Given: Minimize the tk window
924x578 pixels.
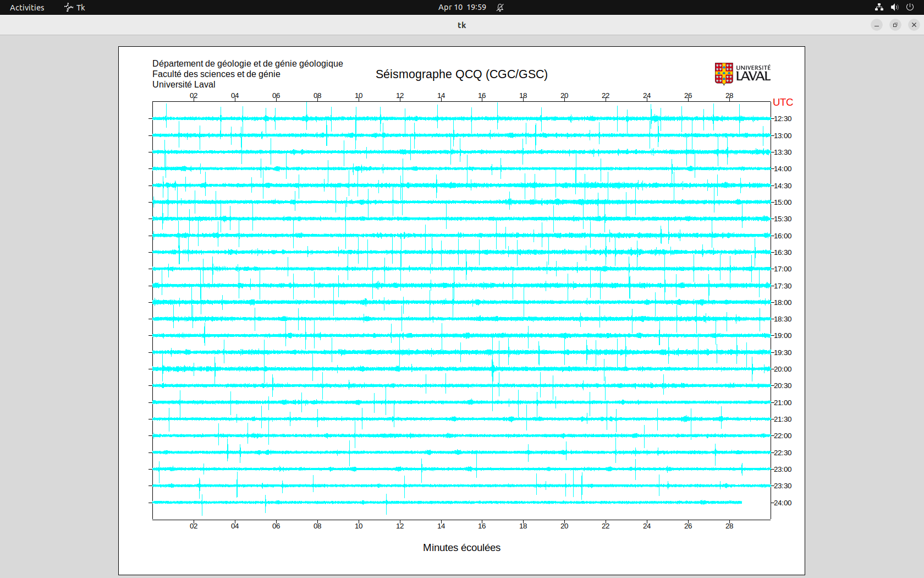Looking at the screenshot, I should pyautogui.click(x=877, y=25).
